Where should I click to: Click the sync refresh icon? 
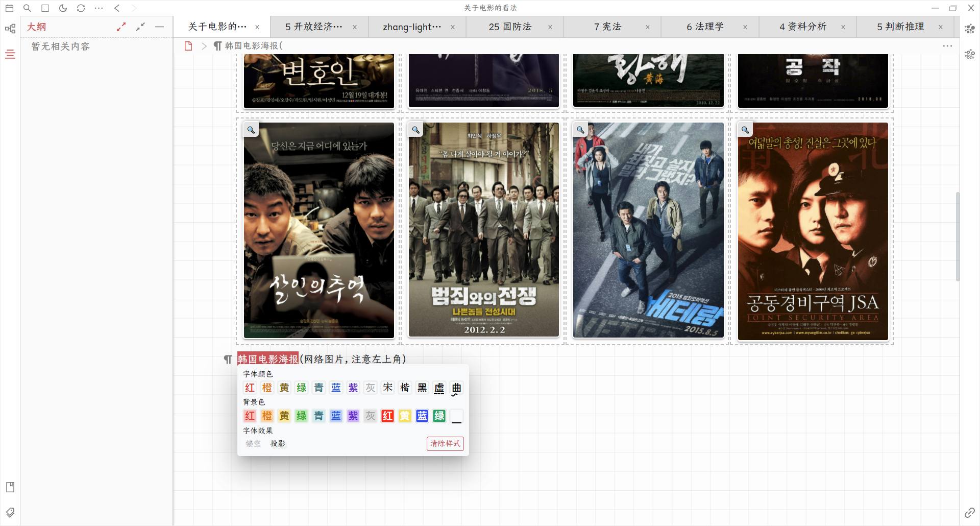coord(81,8)
